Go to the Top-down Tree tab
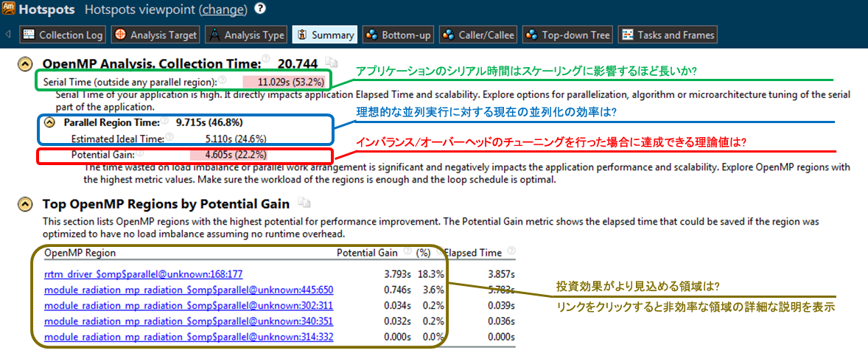This screenshot has height=356, width=868. click(567, 35)
